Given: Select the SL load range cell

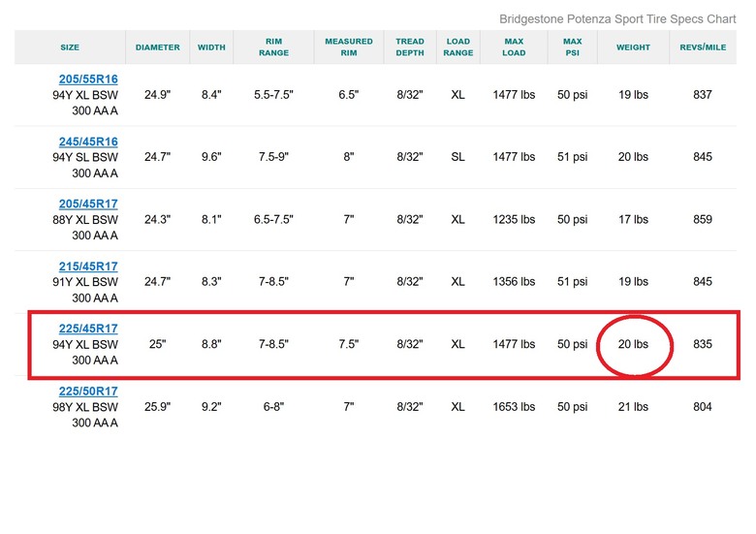Looking at the screenshot, I should click(458, 157).
